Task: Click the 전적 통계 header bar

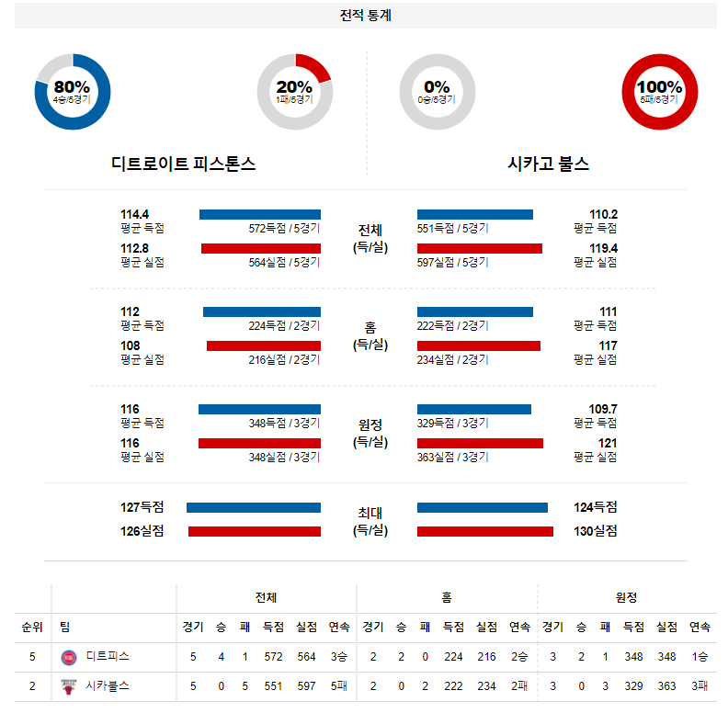Action: pos(366,16)
